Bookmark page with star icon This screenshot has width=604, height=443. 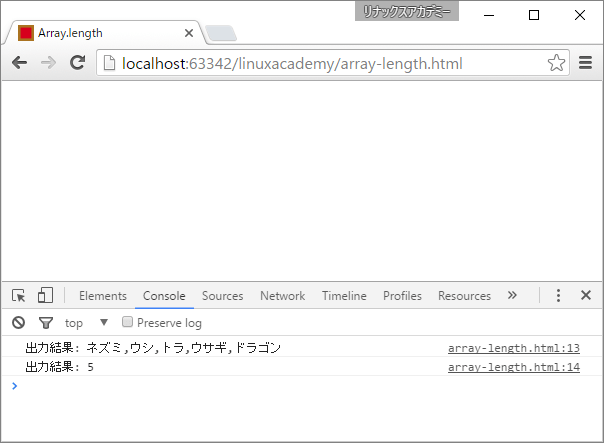[556, 63]
